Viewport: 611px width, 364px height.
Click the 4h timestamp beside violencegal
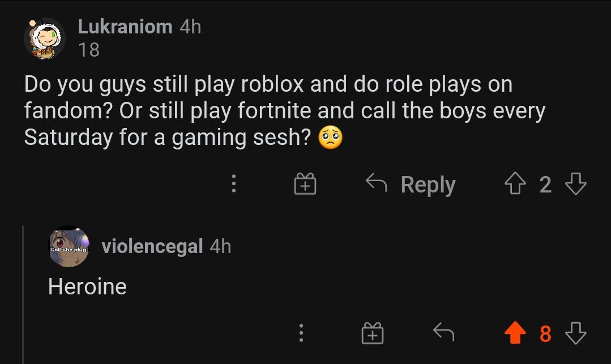(220, 246)
